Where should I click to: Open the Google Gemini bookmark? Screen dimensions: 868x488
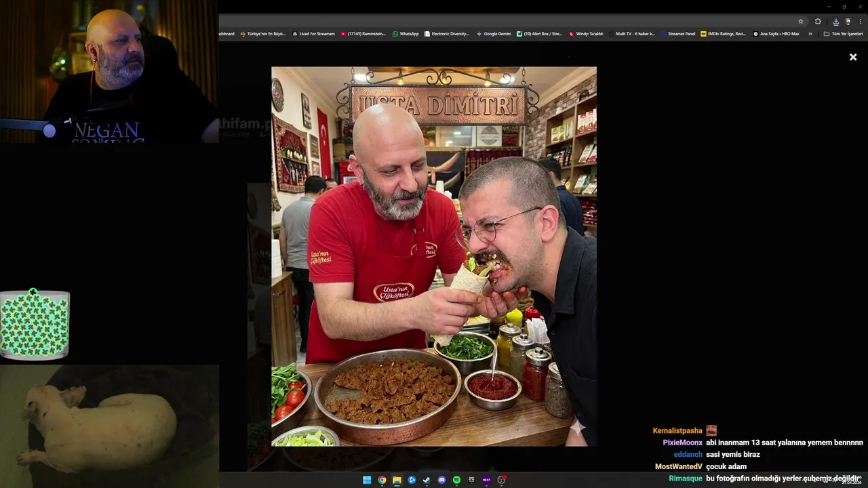coord(494,33)
